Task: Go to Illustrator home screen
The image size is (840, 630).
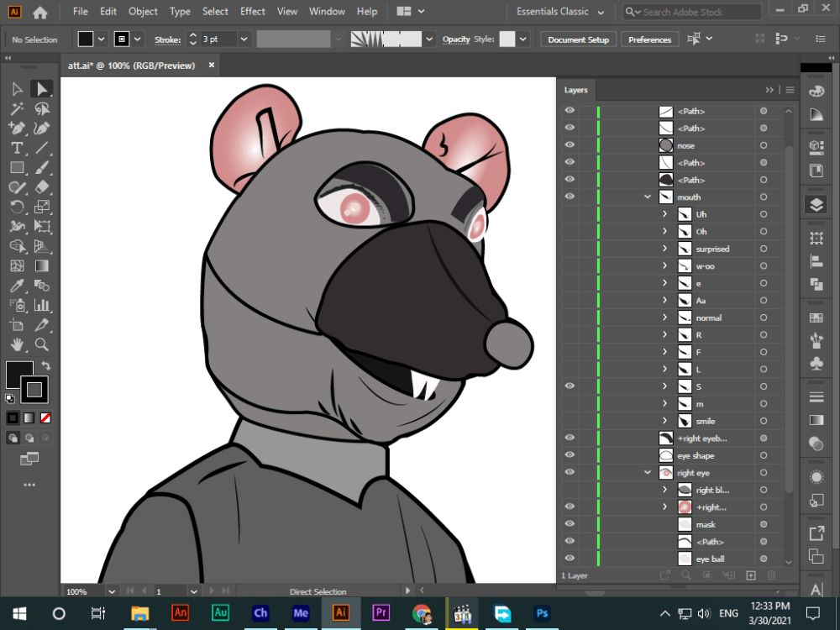Action: [40, 12]
